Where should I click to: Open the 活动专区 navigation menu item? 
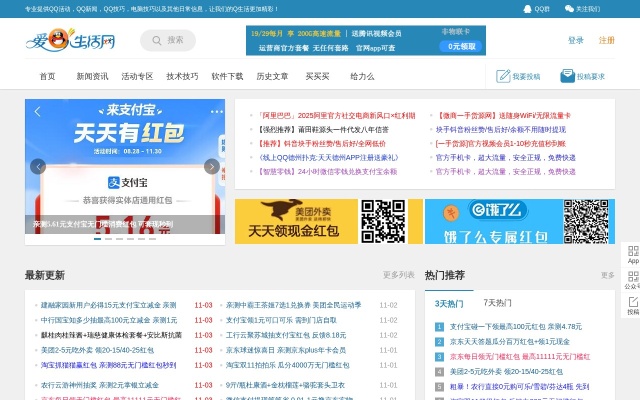point(137,76)
